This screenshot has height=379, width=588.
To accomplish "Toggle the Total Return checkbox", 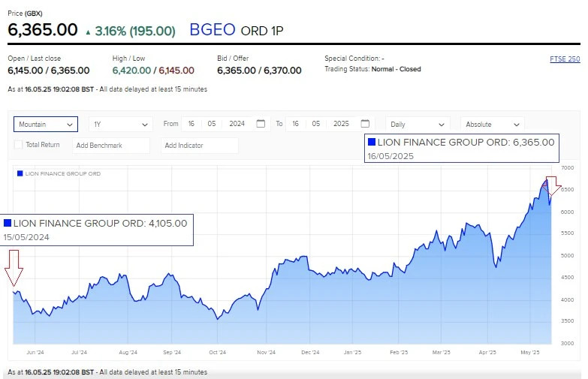I will coord(18,145).
